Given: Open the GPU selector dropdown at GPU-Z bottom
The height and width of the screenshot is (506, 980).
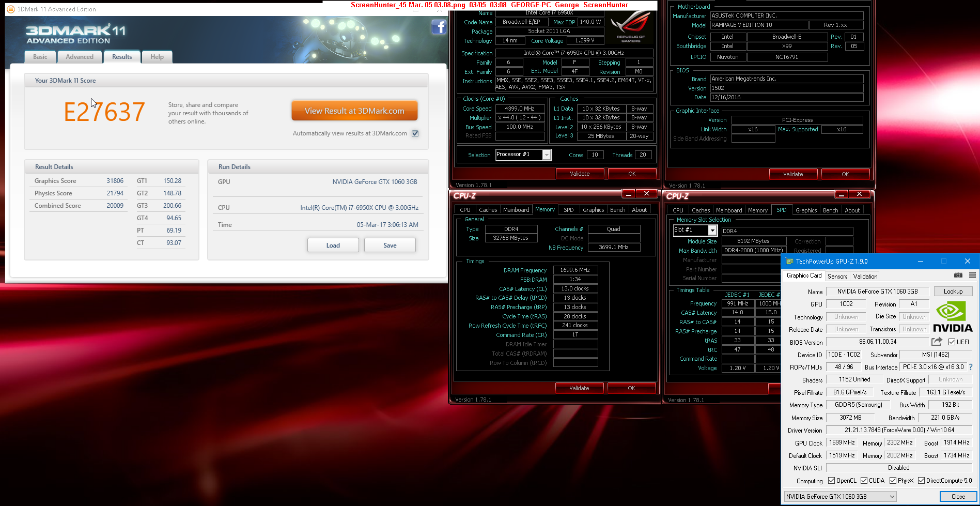Looking at the screenshot, I should [840, 496].
